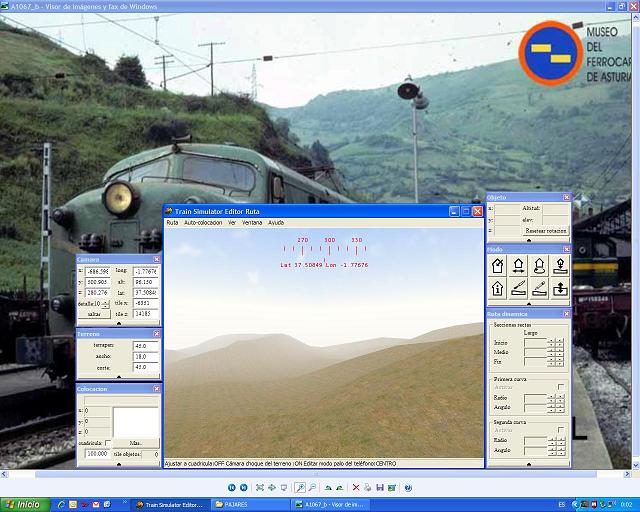This screenshot has width=640, height=512.
Task: Click the zoom-in magnifier in image viewer toolbar
Action: pyautogui.click(x=299, y=487)
